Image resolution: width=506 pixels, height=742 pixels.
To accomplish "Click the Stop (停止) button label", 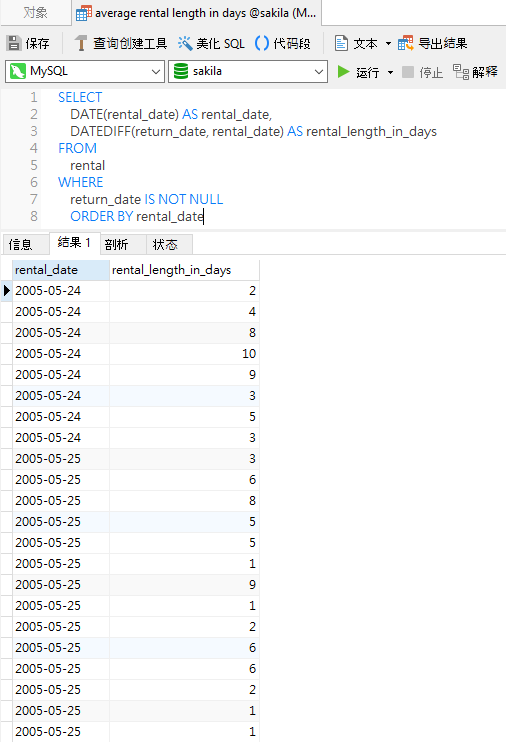I will (431, 72).
